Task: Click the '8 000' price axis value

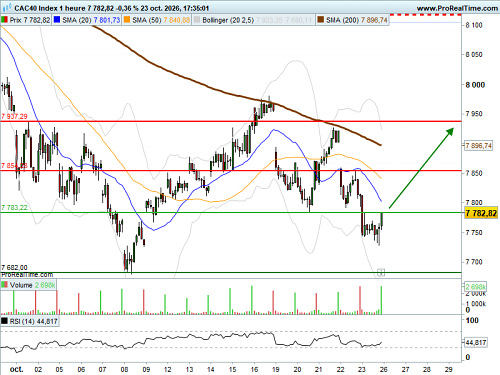Action: click(475, 85)
